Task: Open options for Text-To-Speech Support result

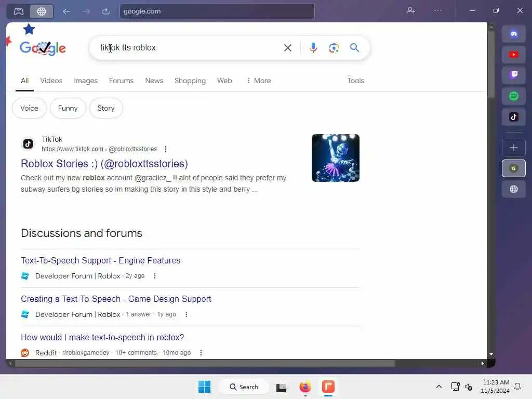Action: (x=155, y=276)
